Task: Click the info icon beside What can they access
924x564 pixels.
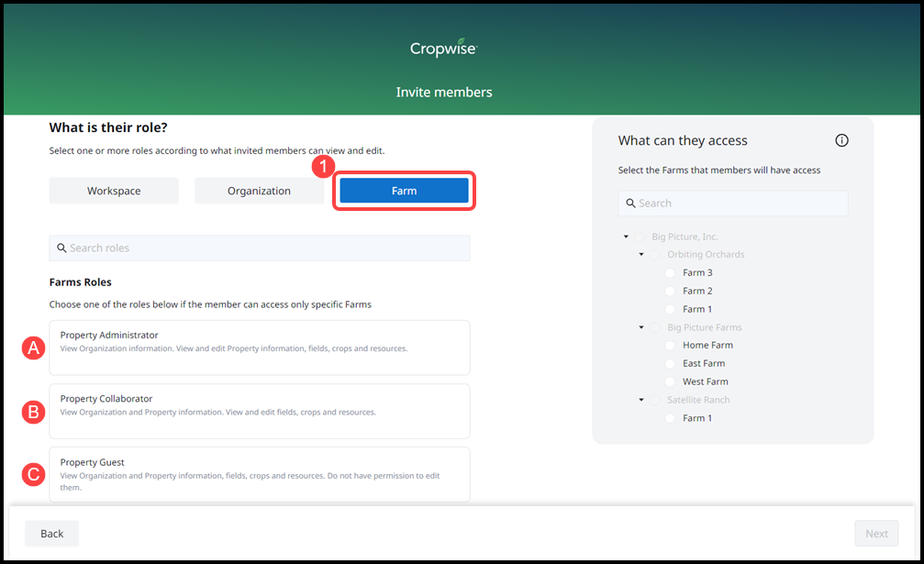Action: coord(841,140)
